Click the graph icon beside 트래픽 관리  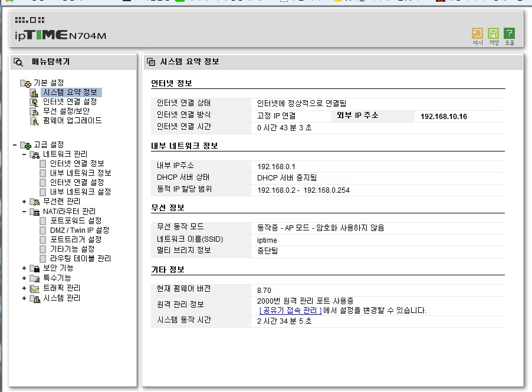[35, 289]
